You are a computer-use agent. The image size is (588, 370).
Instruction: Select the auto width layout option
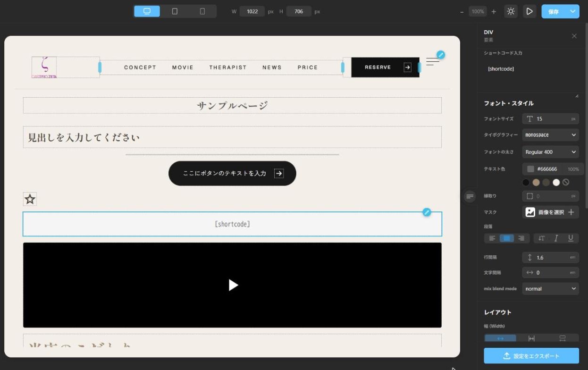[x=500, y=338]
